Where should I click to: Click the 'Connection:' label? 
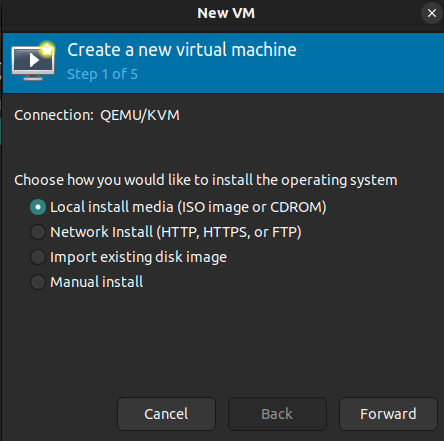tap(54, 115)
